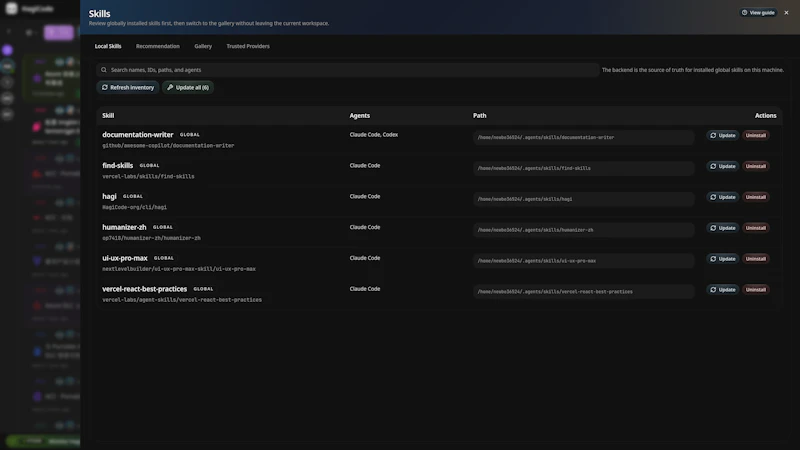The width and height of the screenshot is (800, 450).
Task: Update the ui-ux-pro-max skill
Action: click(x=723, y=259)
